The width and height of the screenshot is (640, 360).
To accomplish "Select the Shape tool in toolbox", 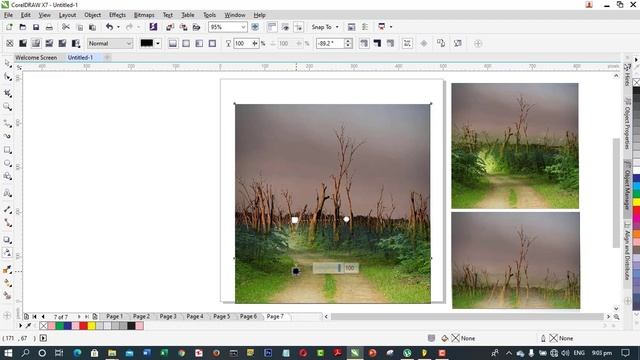I will [x=7, y=77].
